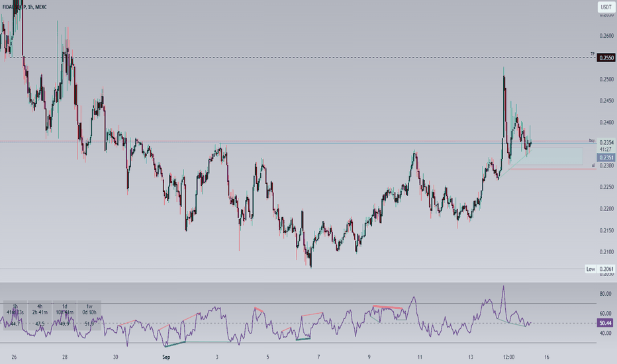The height and width of the screenshot is (364, 617).
Task: Click the 30 date on time axis
Action: [x=115, y=357]
